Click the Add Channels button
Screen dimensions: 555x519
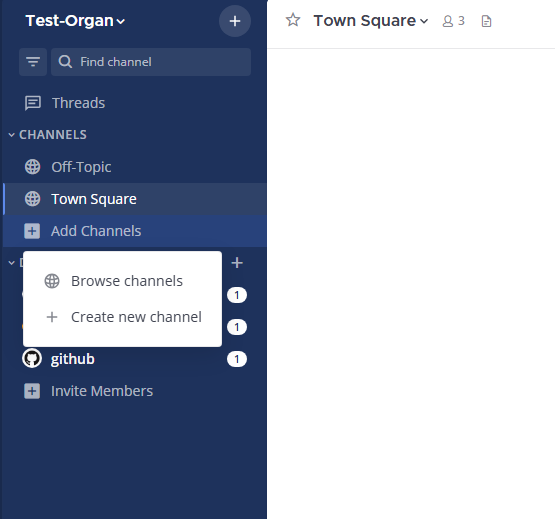pyautogui.click(x=135, y=231)
